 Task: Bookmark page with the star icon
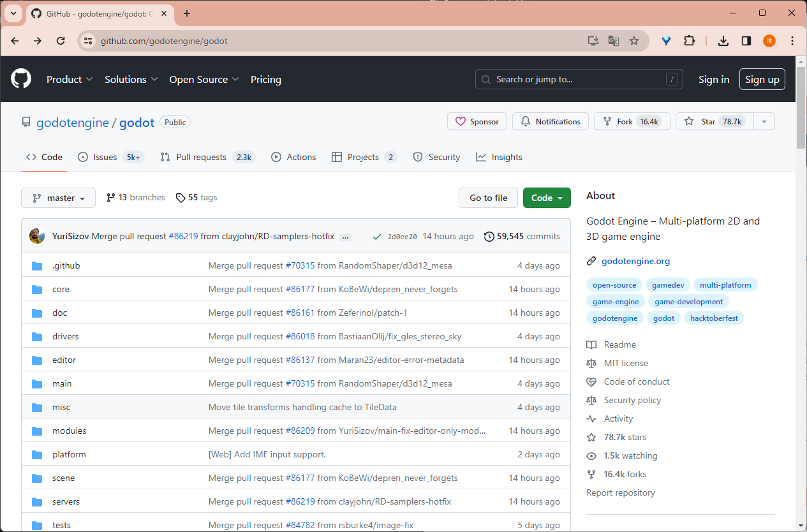(633, 41)
